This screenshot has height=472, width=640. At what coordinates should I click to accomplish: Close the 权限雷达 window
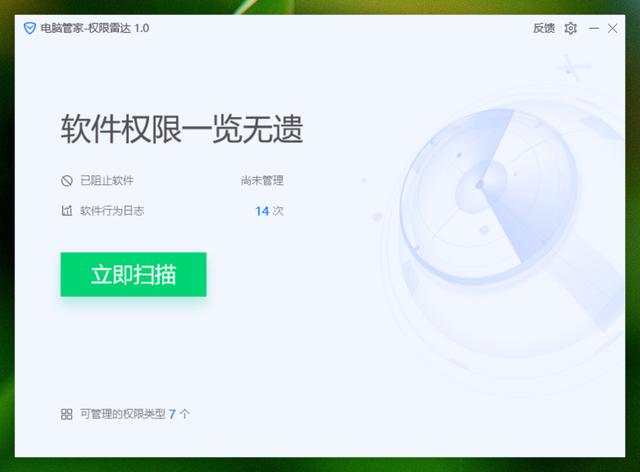click(x=612, y=28)
